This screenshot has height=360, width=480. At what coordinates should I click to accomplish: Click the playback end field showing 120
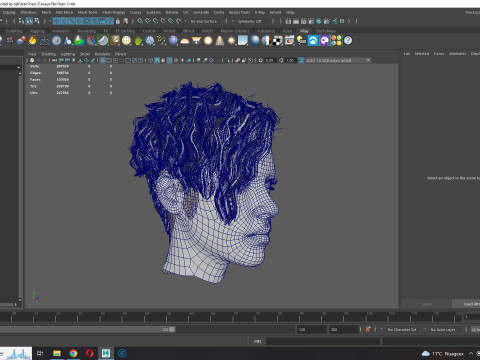(312, 329)
